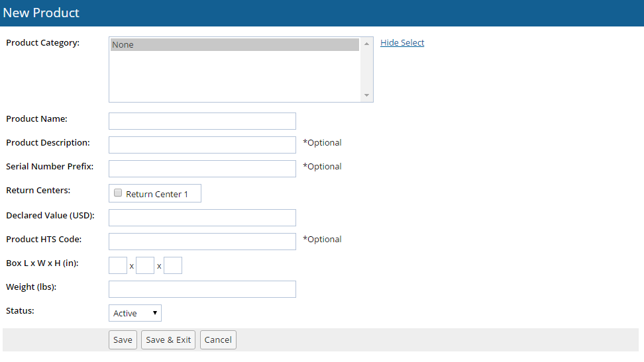Click the Status dropdown arrow
The image size is (644, 362).
tap(155, 313)
